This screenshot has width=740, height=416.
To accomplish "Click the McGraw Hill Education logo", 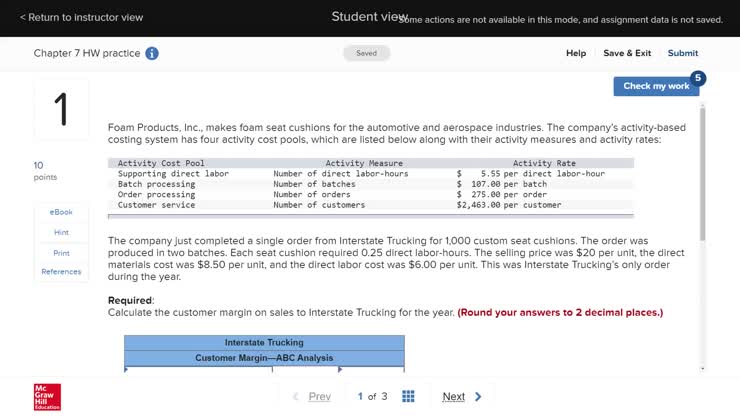I will click(x=47, y=397).
